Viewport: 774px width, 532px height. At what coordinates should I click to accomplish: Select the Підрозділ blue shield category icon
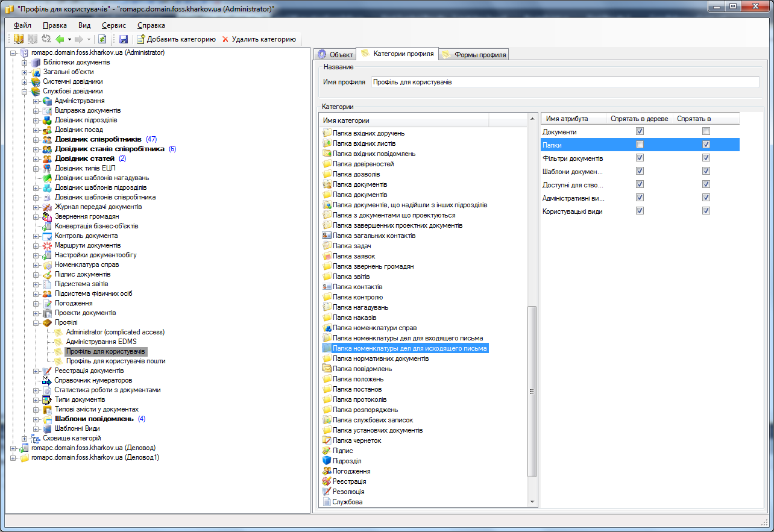point(327,461)
